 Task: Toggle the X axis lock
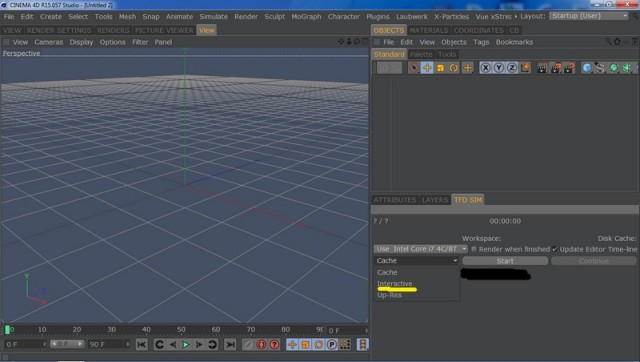click(485, 68)
